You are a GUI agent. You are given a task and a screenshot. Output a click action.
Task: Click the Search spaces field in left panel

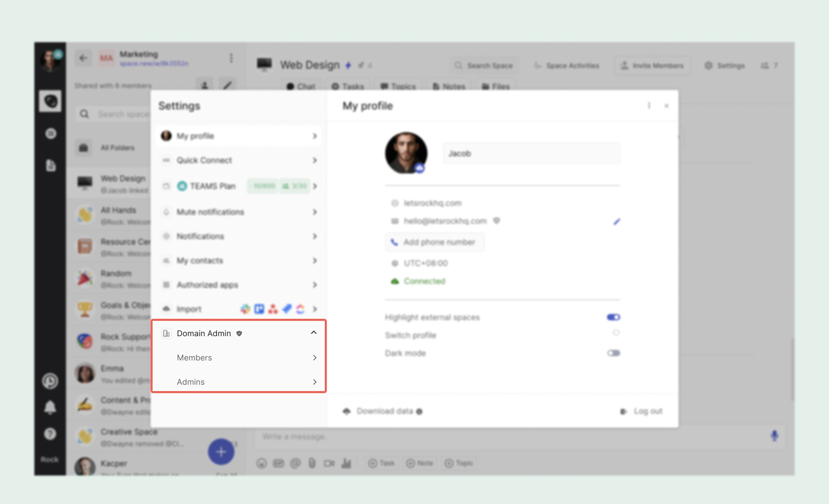[x=113, y=114]
